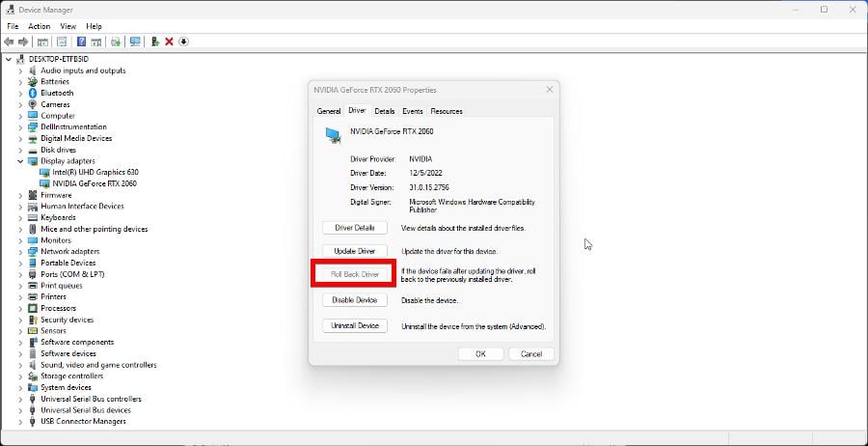Image resolution: width=868 pixels, height=446 pixels.
Task: Click the Disable Device button
Action: coord(355,299)
